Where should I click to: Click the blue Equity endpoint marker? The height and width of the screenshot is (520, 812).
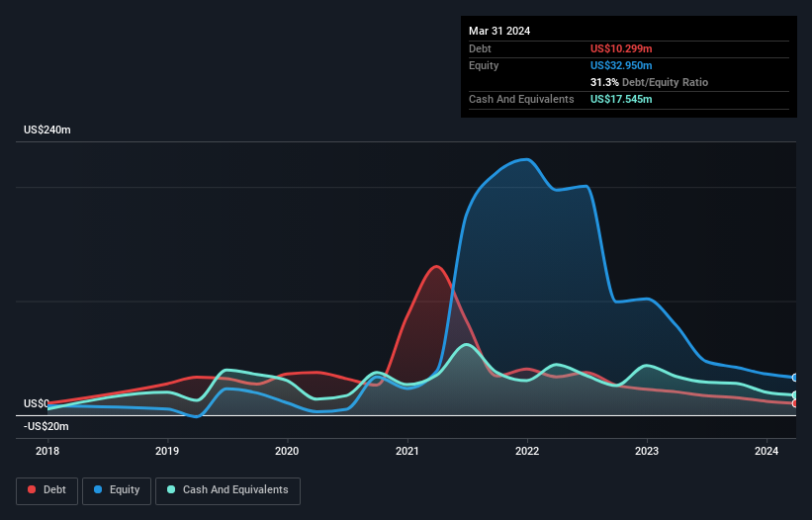[x=795, y=378]
